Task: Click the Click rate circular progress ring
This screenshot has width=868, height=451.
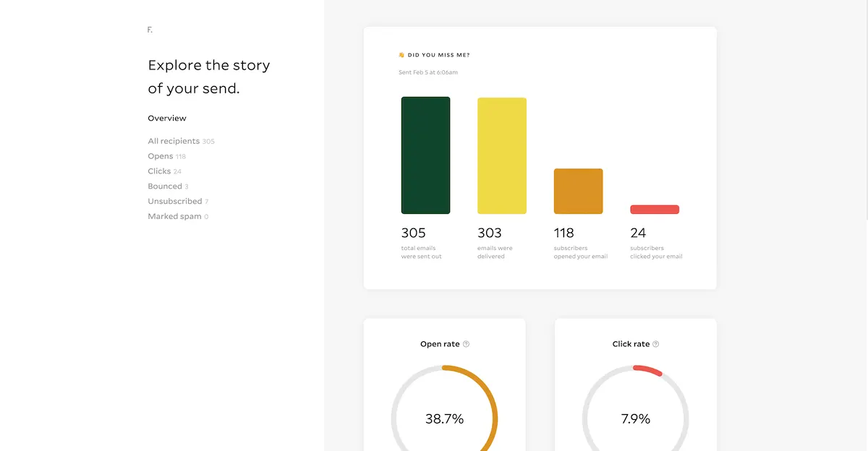Action: point(635,408)
